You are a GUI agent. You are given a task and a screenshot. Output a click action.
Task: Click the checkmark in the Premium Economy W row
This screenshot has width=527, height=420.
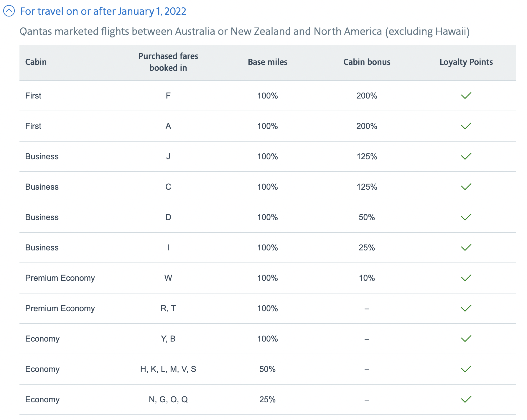click(x=466, y=278)
